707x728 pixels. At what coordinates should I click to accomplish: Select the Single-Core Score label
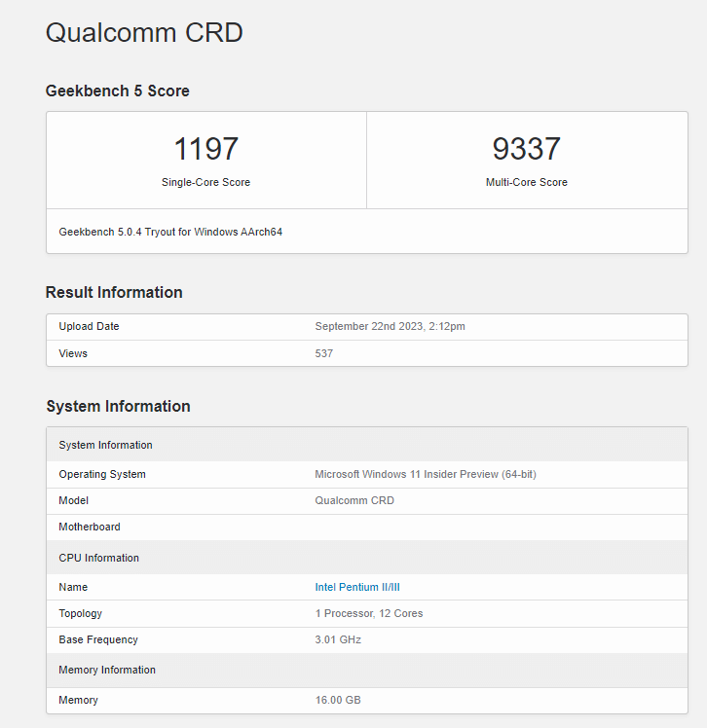click(205, 182)
